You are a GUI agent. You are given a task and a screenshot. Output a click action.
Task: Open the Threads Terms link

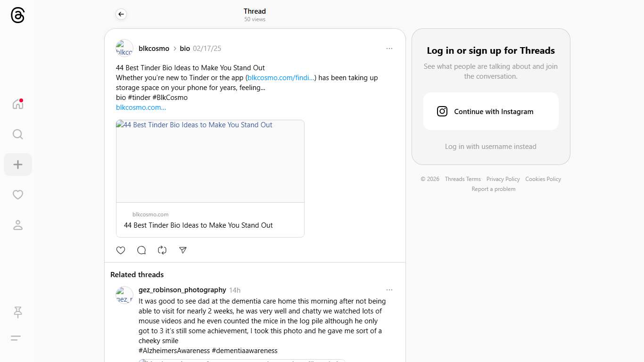click(462, 179)
